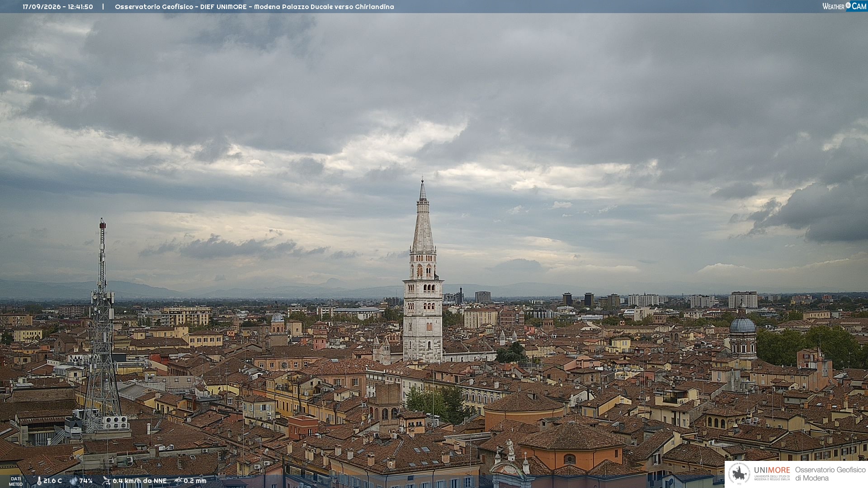Open the WeatherCam logo link
This screenshot has width=868, height=488.
844,6
